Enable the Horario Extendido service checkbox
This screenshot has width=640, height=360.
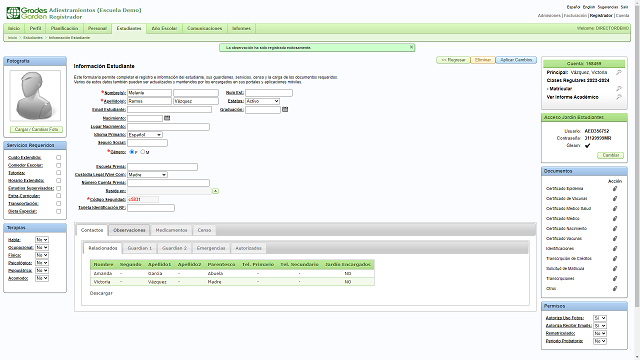[58, 180]
